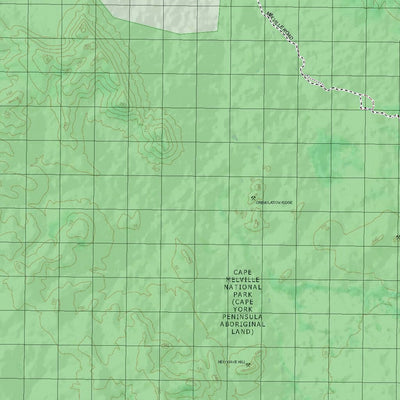
Task: Click the mine symbol beside Tribulation Ridge label
Action: tap(253, 198)
